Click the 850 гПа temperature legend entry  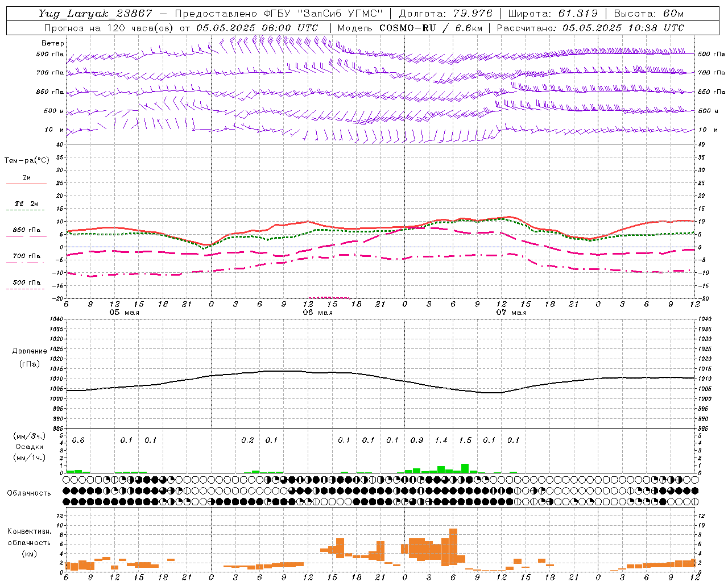point(27,230)
